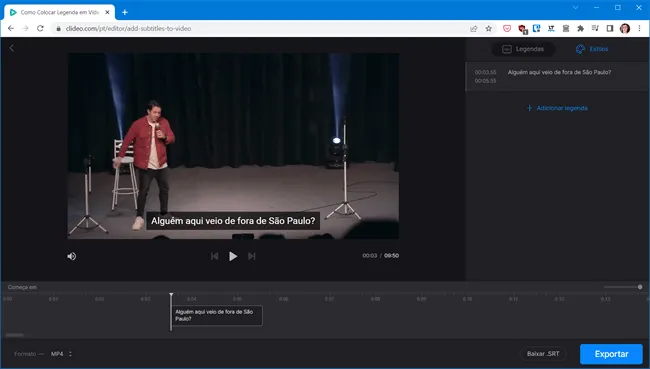
Task: Click the address bar URL
Action: coord(129,29)
